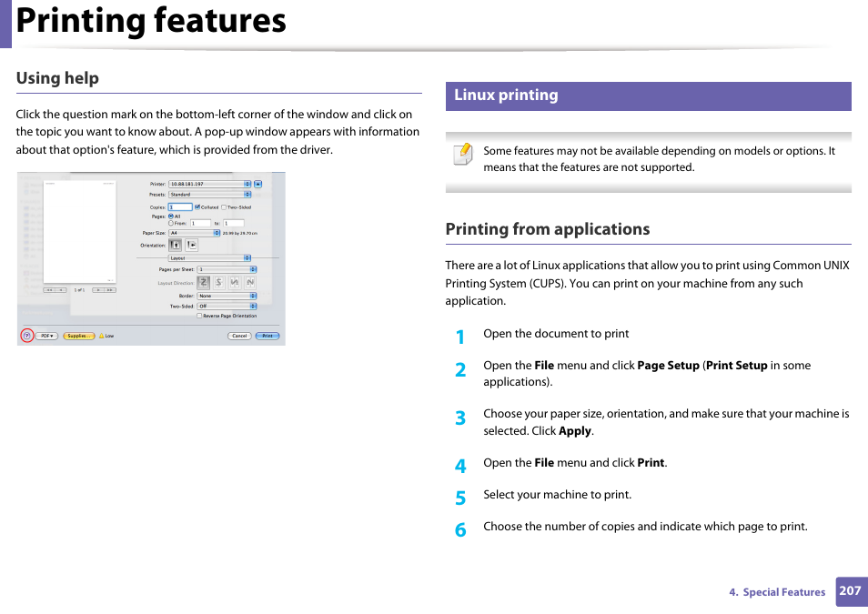Screen dimensions: 868x614
Task: Open the Presets dropdown showing Standard
Action: click(210, 195)
